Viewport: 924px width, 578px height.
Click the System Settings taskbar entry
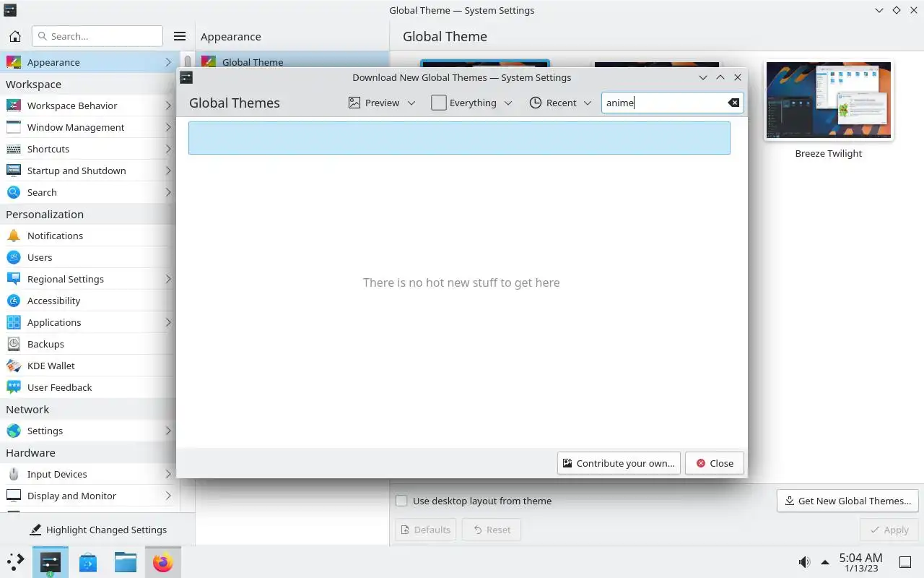point(51,561)
